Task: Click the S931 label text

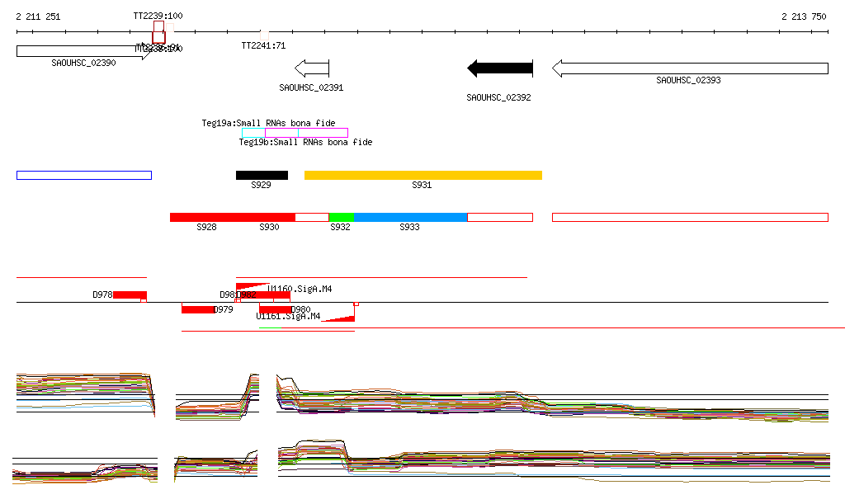Action: 422,186
